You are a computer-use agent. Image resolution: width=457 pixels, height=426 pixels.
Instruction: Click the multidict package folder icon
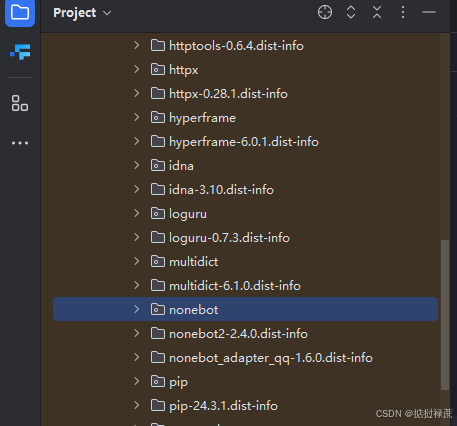[158, 261]
